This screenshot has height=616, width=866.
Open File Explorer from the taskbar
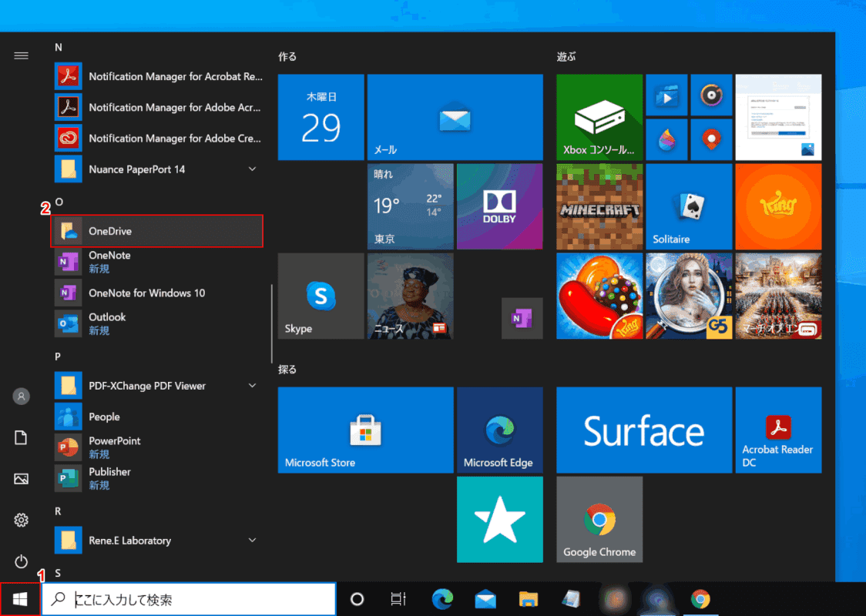[529, 599]
